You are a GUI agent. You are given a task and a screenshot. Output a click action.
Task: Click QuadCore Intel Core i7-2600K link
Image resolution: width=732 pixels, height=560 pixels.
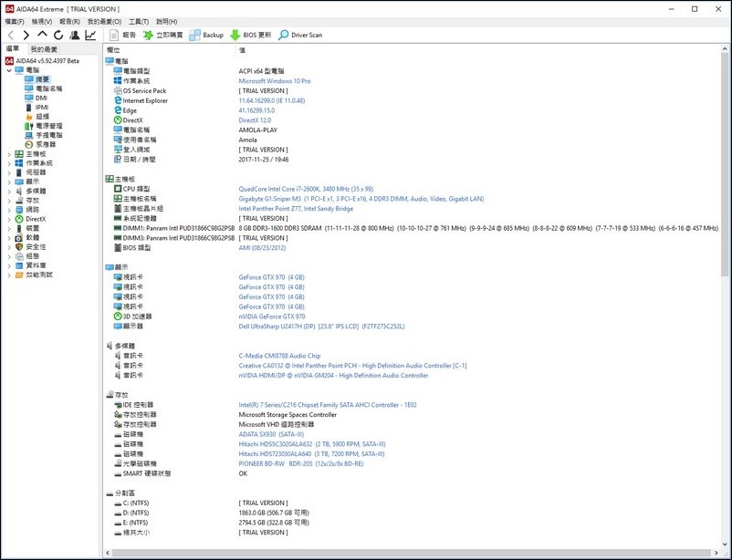coord(306,189)
